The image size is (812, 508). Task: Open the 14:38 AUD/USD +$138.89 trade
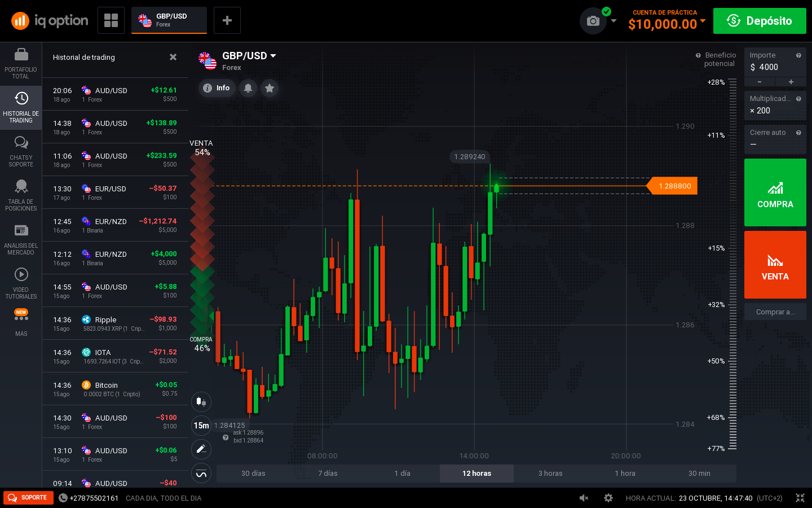(x=115, y=127)
